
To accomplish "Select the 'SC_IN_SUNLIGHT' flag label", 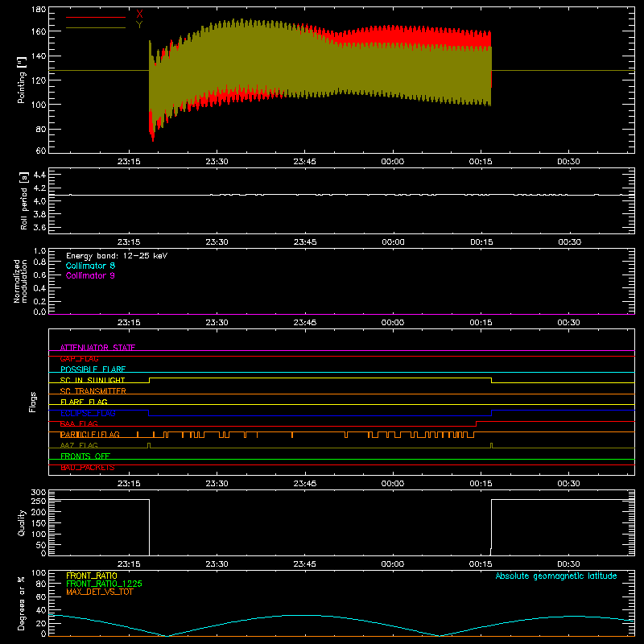I will point(93,380).
